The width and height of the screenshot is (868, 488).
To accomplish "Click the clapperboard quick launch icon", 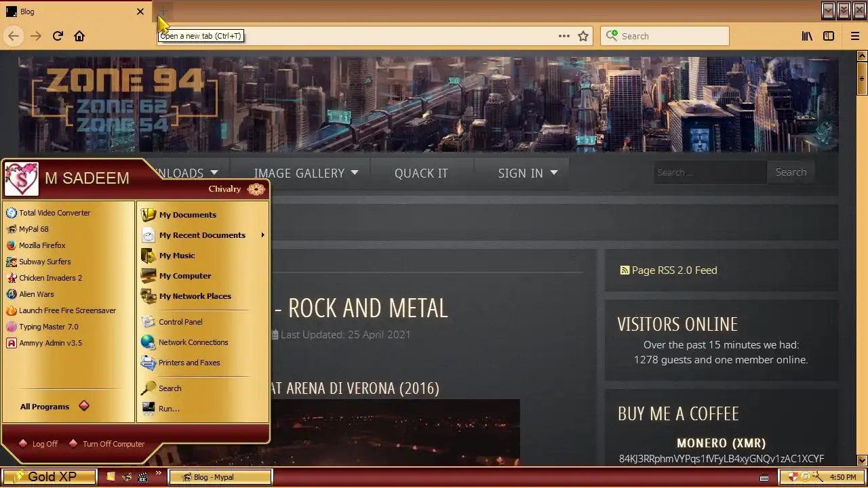I will 142,477.
